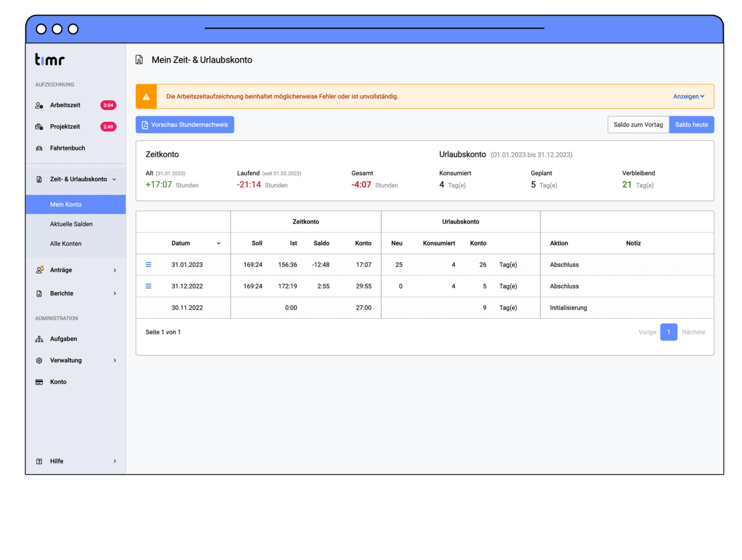Viewport: 742px width, 560px height.
Task: Go to Vorige page
Action: click(x=647, y=332)
